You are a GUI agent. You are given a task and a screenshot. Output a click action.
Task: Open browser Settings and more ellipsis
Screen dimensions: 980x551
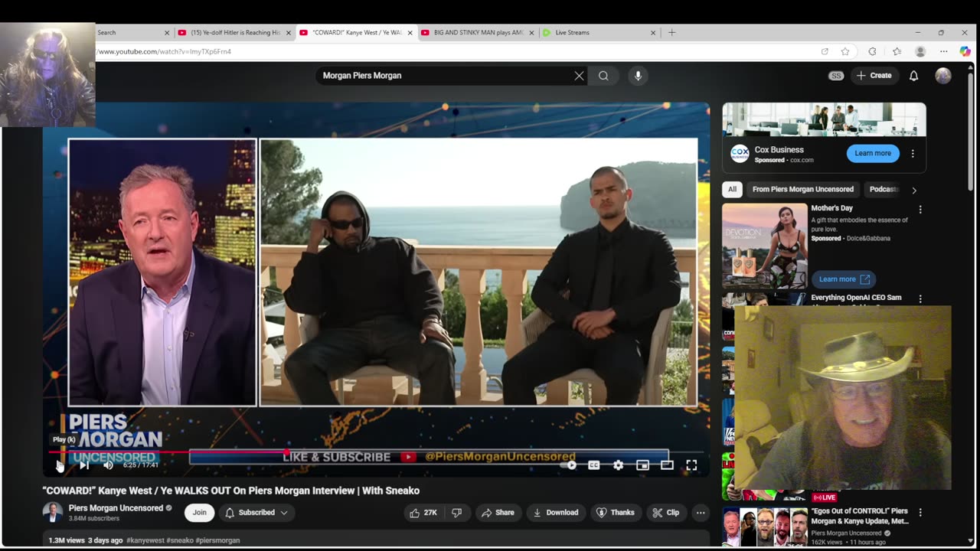(x=944, y=51)
